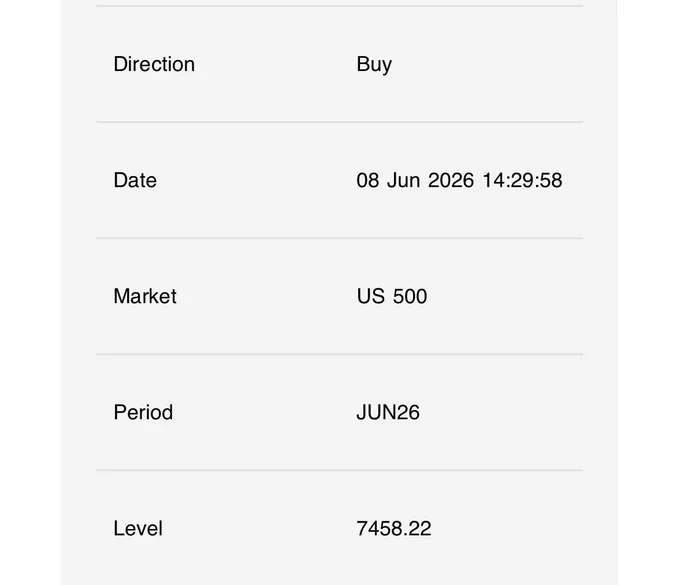Click the Level row of the table
Viewport: 680px width, 585px height.
coord(340,528)
